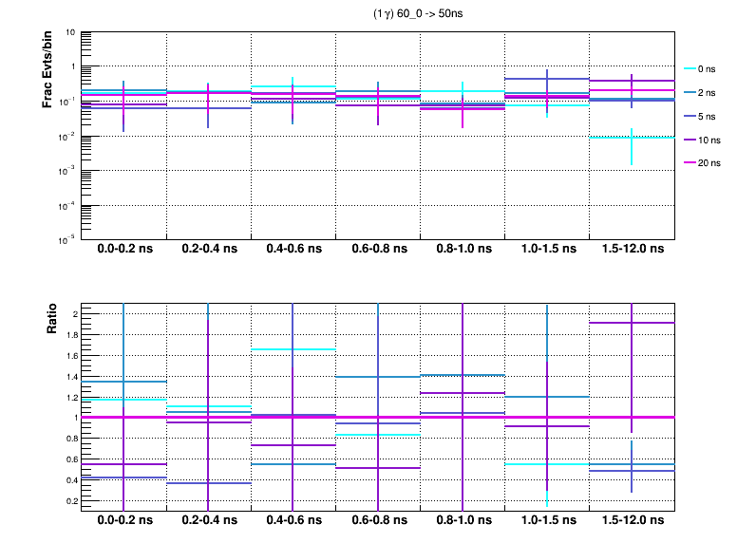Click the '0.2-0.4 ns' label under ratio plot

click(209, 521)
